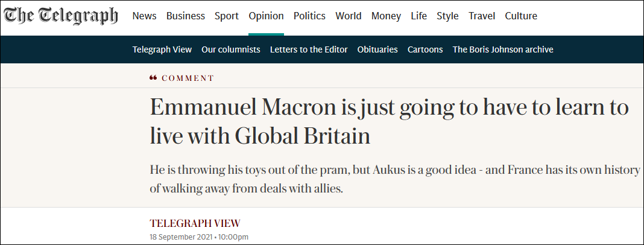Go to Obituaries page
The image size is (644, 245).
[x=377, y=49]
